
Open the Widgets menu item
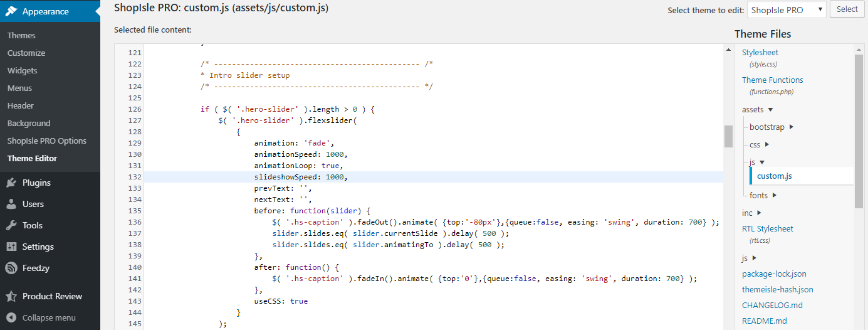coord(23,70)
